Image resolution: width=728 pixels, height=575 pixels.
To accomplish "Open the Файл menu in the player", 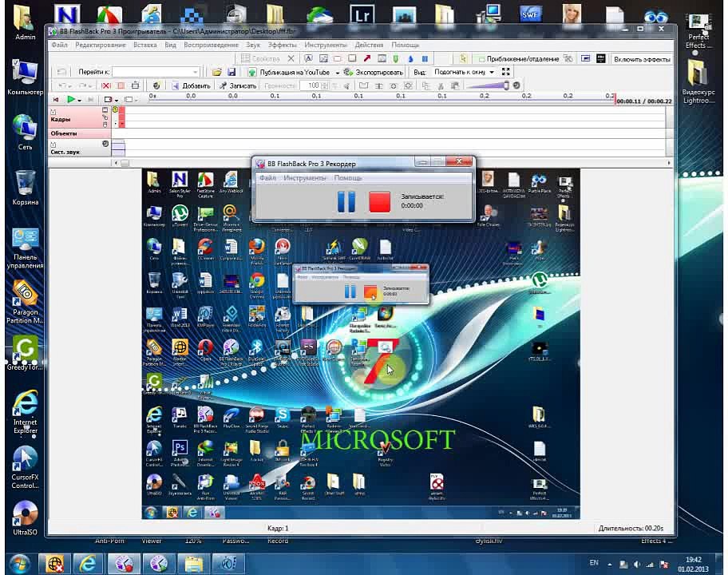I will click(59, 45).
